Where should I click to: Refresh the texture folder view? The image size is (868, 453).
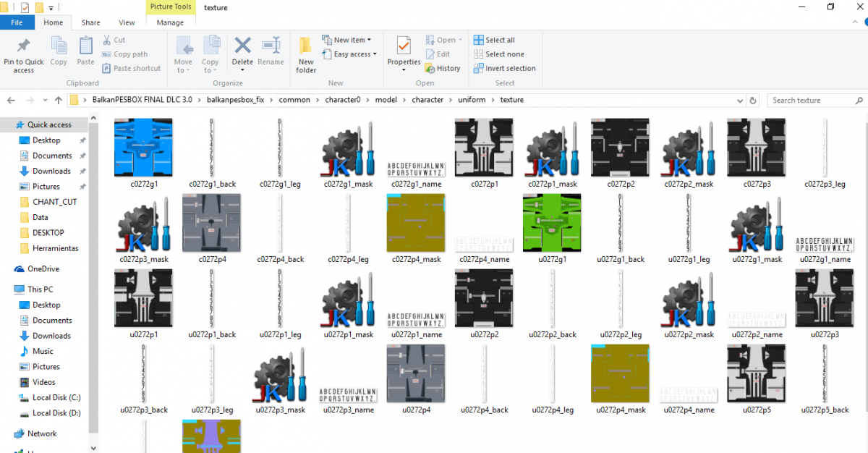[x=753, y=101]
